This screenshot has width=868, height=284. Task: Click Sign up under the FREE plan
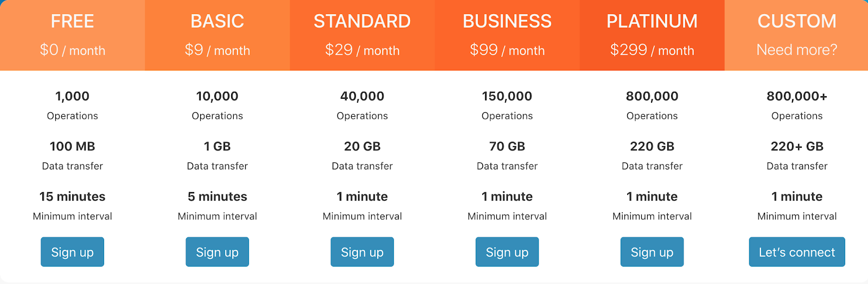pyautogui.click(x=72, y=252)
